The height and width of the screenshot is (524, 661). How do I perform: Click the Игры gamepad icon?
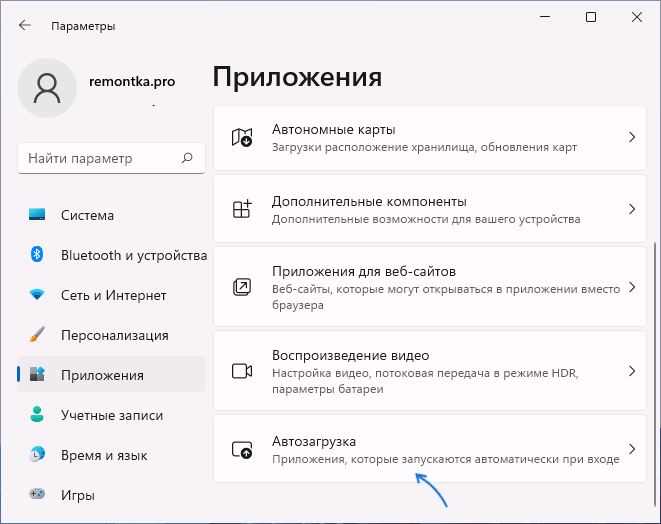tap(37, 493)
